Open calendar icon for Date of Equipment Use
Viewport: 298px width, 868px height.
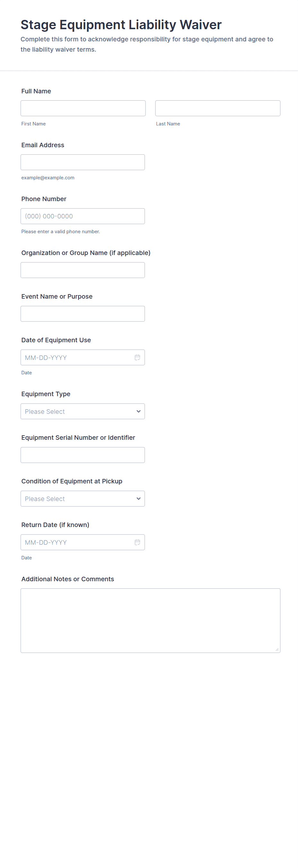(x=137, y=358)
